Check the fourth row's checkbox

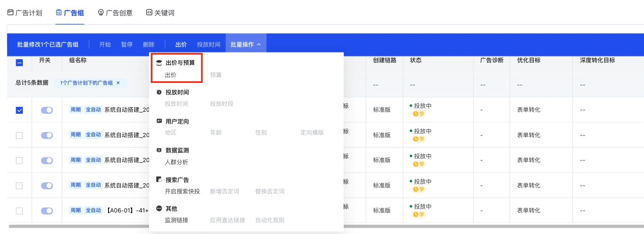(x=19, y=185)
